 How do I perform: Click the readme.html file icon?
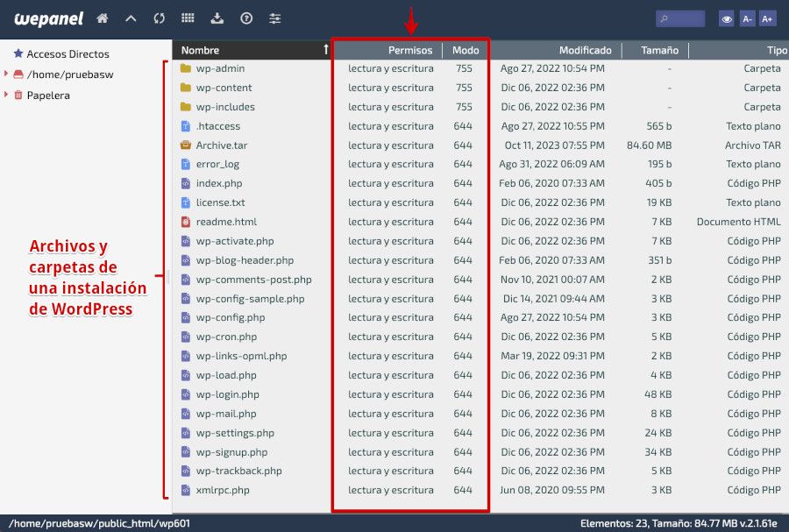pos(186,221)
